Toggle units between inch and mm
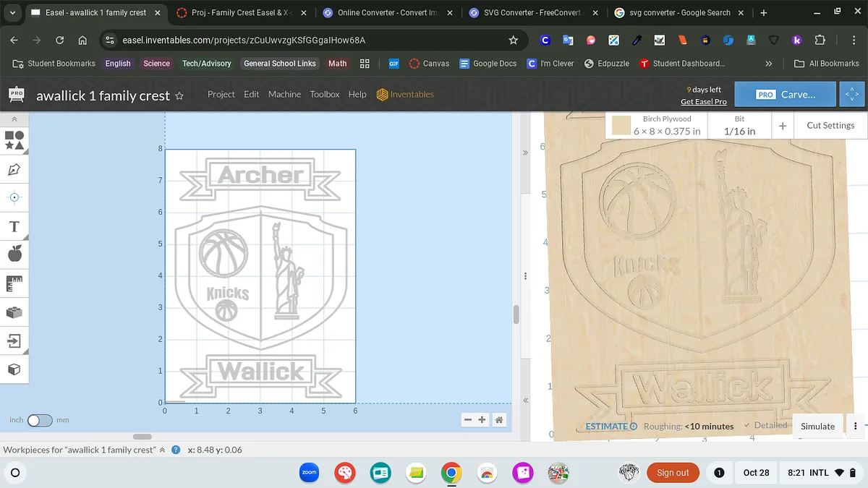The height and width of the screenshot is (488, 868). (39, 420)
